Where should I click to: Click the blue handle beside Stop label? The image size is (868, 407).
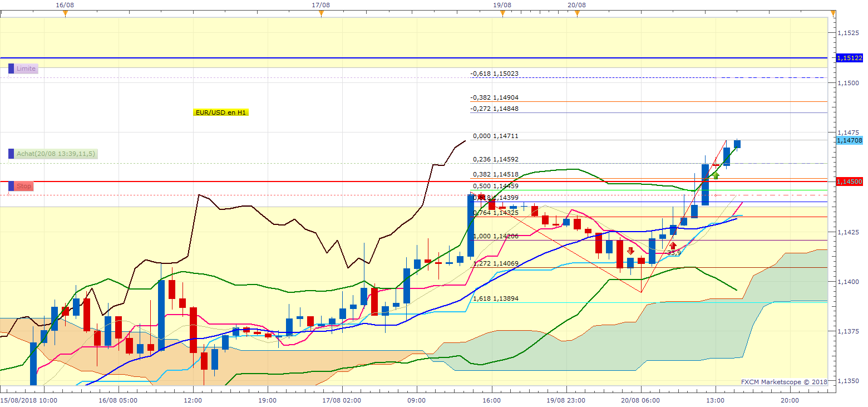pos(11,186)
